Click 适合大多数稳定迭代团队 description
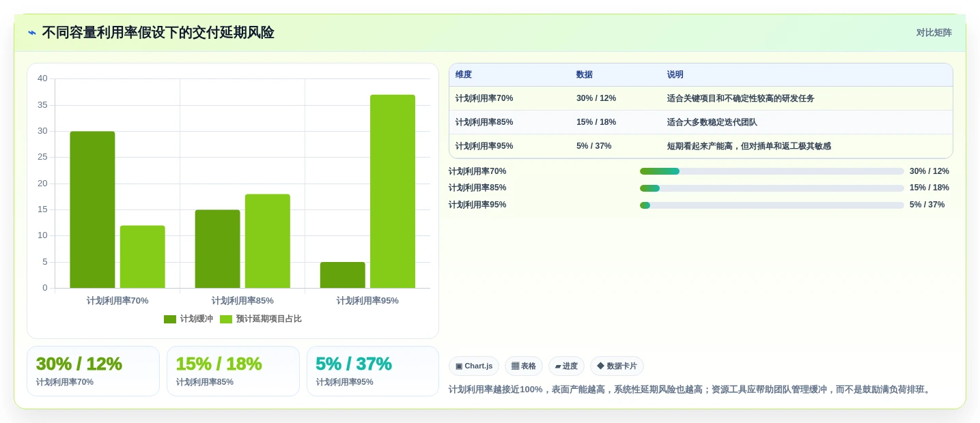Image resolution: width=980 pixels, height=423 pixels. (x=712, y=122)
